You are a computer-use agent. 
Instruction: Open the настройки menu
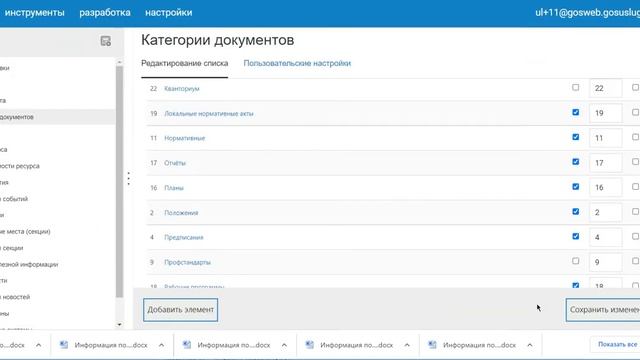pyautogui.click(x=169, y=13)
